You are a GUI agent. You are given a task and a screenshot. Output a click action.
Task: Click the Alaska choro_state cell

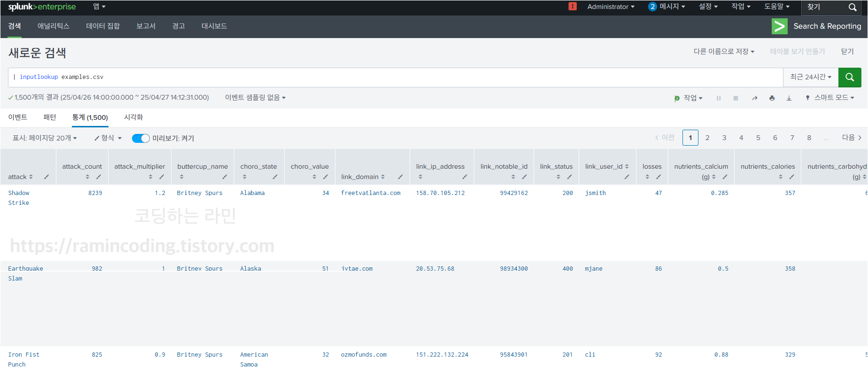(x=250, y=269)
